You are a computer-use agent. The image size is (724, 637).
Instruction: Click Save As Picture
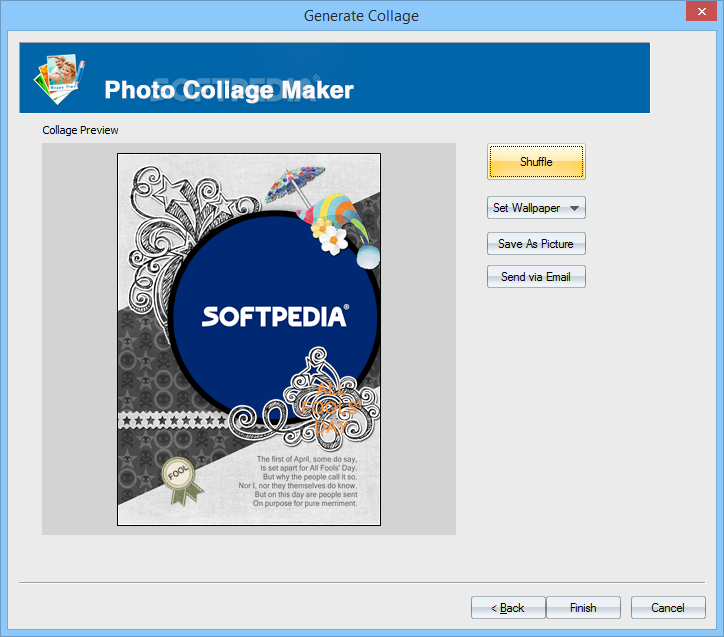click(x=536, y=244)
